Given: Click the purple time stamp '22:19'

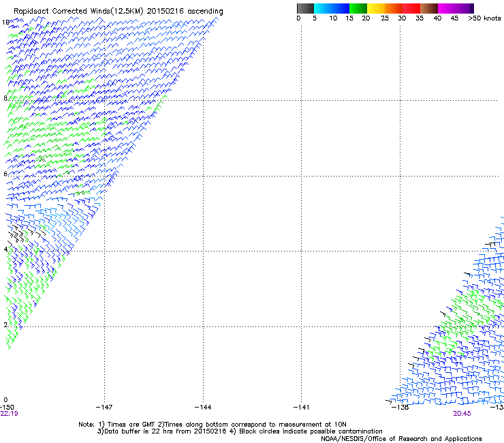Looking at the screenshot, I should 10,414.
